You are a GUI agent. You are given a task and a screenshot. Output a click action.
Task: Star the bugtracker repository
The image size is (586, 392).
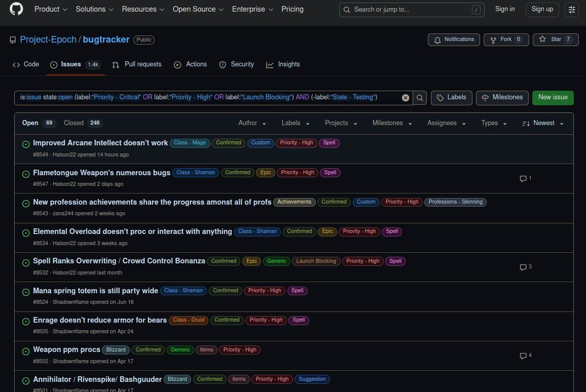coord(556,40)
